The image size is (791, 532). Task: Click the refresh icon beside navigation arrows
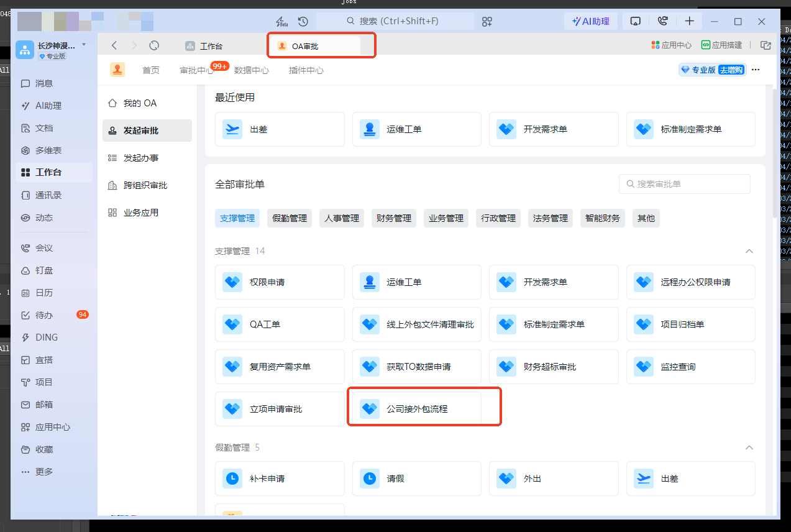(x=154, y=45)
